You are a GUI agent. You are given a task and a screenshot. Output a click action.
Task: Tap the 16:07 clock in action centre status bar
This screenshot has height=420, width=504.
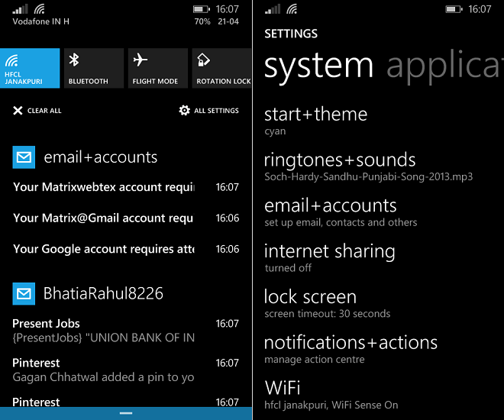228,9
